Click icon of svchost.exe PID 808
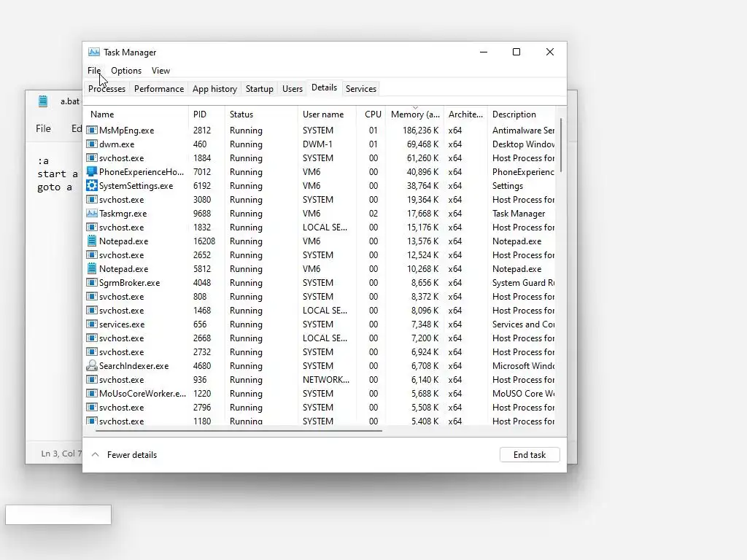The height and width of the screenshot is (560, 747). tap(92, 296)
